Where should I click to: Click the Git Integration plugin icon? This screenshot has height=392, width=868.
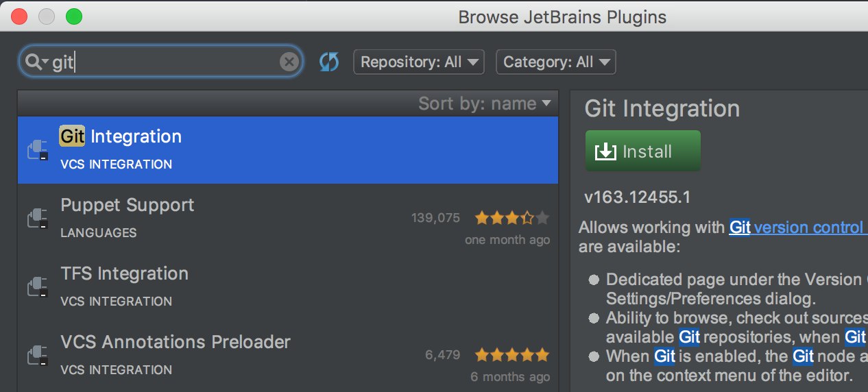37,149
